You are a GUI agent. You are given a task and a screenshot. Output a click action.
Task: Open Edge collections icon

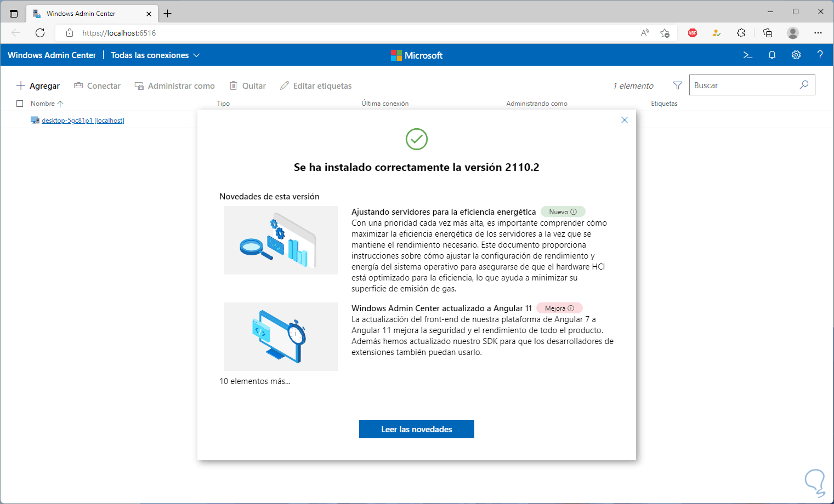click(x=768, y=33)
